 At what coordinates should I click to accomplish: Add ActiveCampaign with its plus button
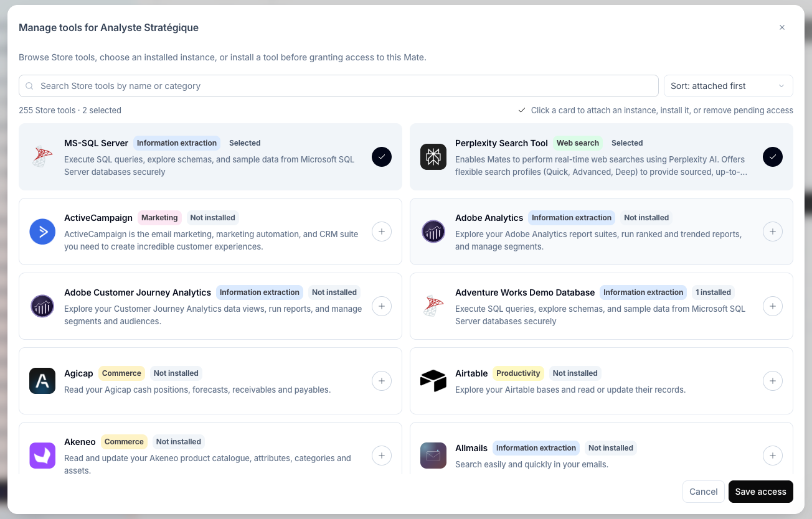tap(382, 231)
